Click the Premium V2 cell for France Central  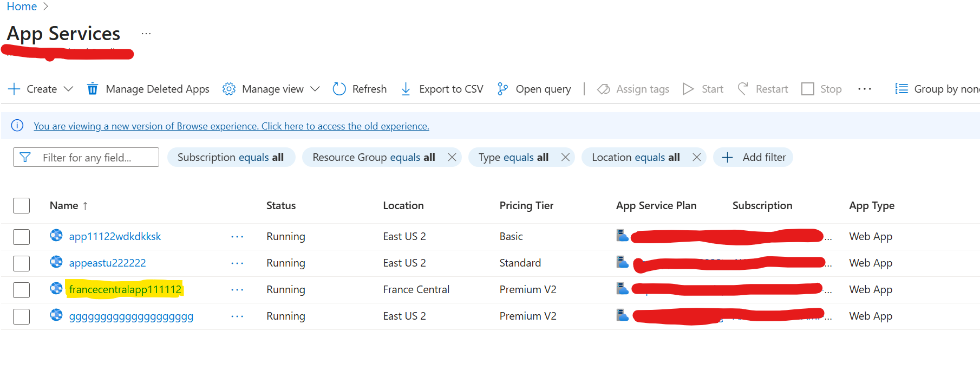pos(528,290)
